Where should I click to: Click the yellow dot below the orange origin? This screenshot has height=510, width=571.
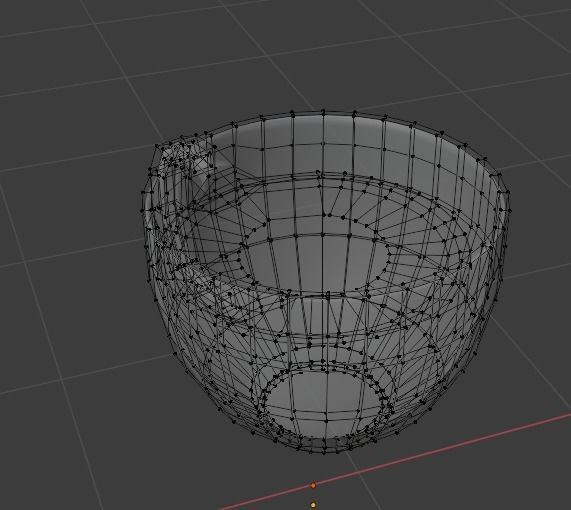click(x=313, y=505)
